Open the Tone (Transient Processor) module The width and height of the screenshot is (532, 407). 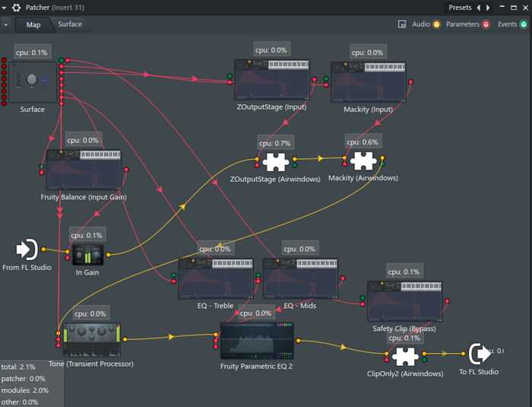[x=91, y=340]
